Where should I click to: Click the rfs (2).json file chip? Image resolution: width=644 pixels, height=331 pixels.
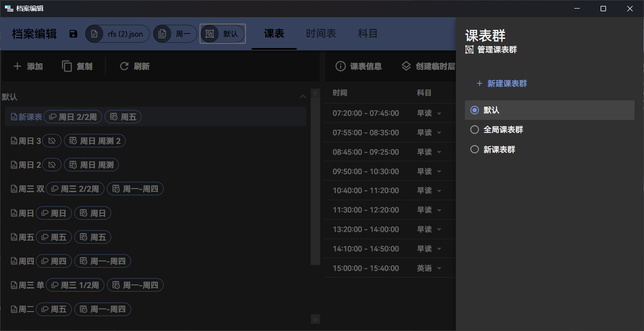point(118,34)
